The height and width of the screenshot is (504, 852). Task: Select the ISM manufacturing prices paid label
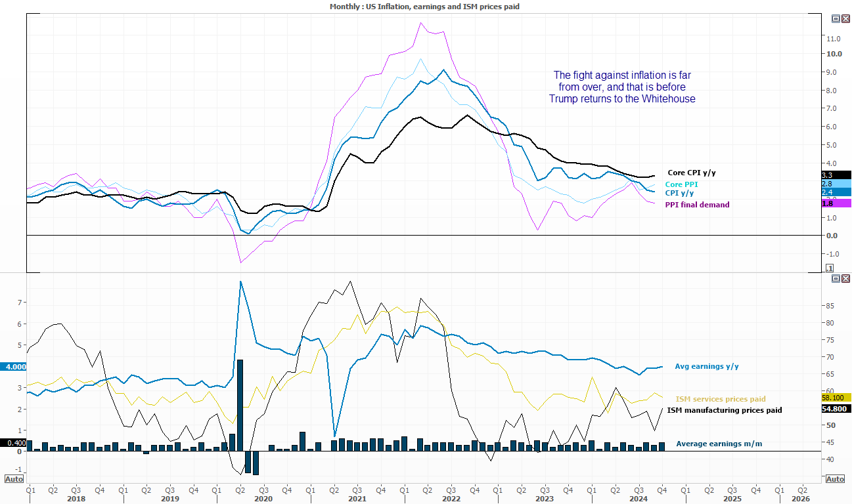click(x=725, y=410)
